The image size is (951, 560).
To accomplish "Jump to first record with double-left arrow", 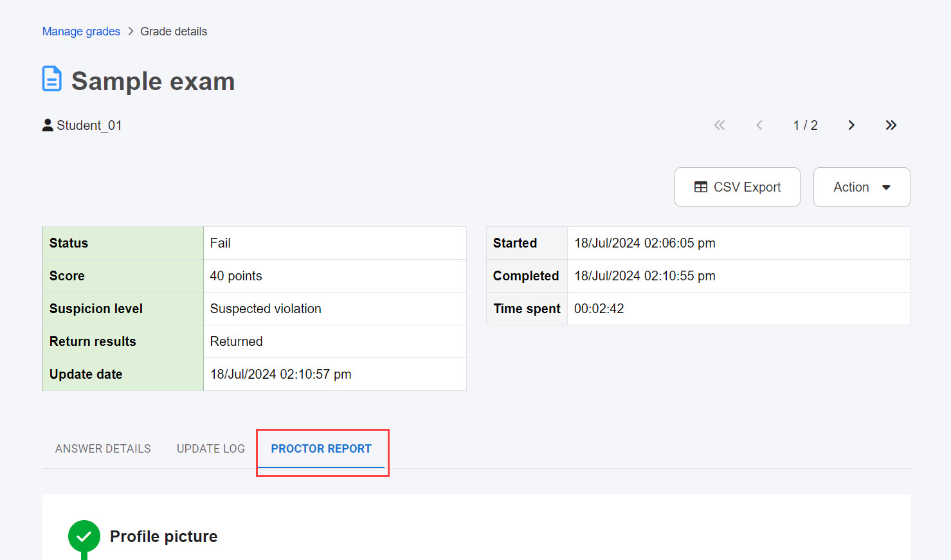I will (x=720, y=125).
